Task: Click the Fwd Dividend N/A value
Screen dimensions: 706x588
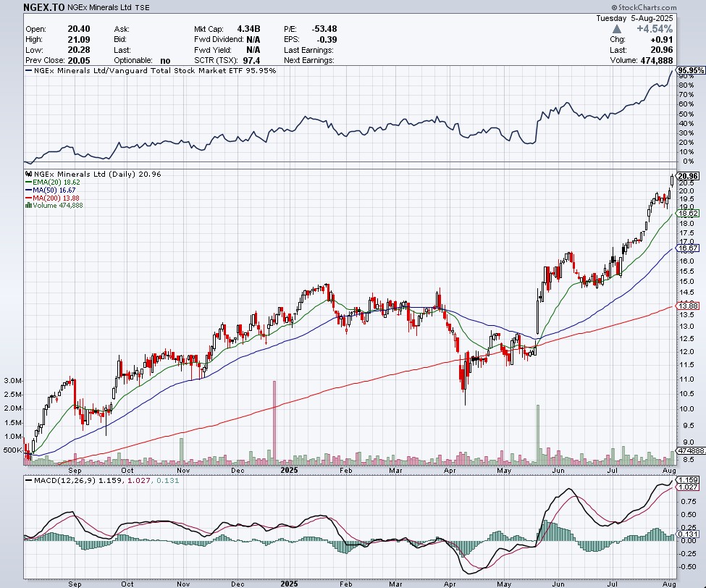Action: coord(253,39)
